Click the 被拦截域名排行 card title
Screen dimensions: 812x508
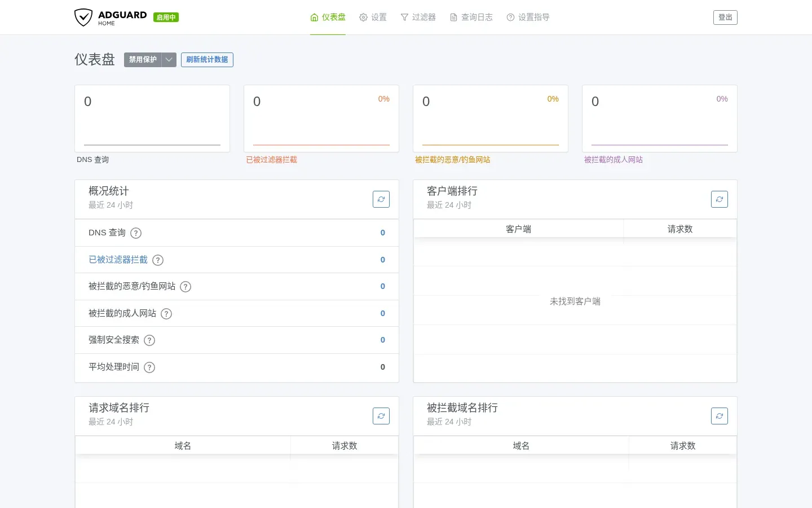462,408
